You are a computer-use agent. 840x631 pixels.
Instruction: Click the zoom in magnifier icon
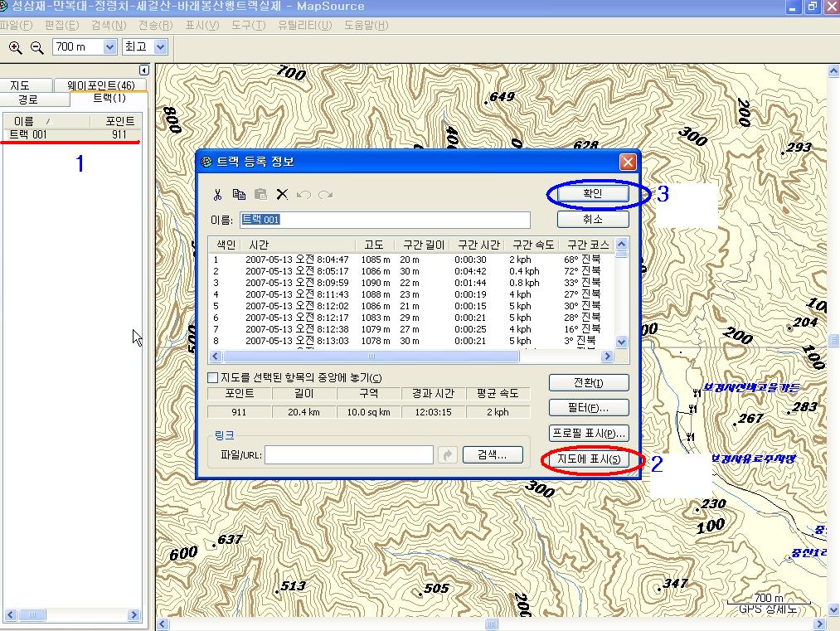pos(15,47)
